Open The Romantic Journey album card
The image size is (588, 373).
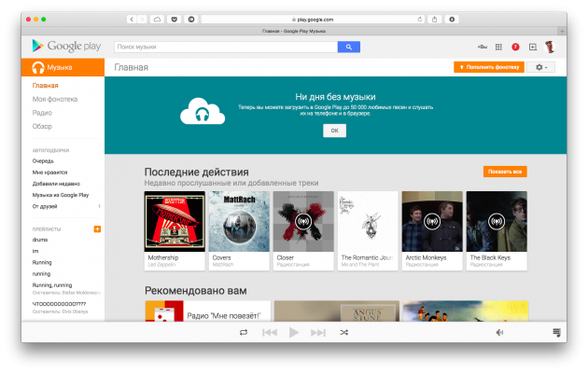click(x=368, y=230)
